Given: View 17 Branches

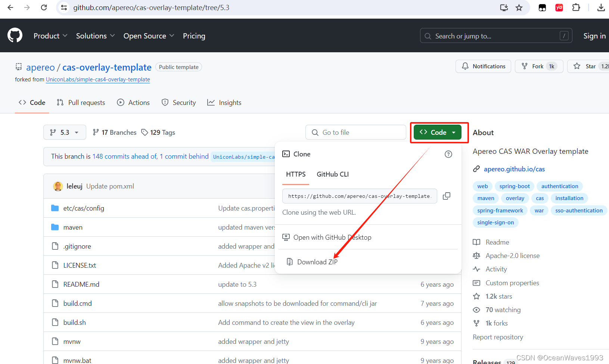Looking at the screenshot, I should click(x=115, y=133).
